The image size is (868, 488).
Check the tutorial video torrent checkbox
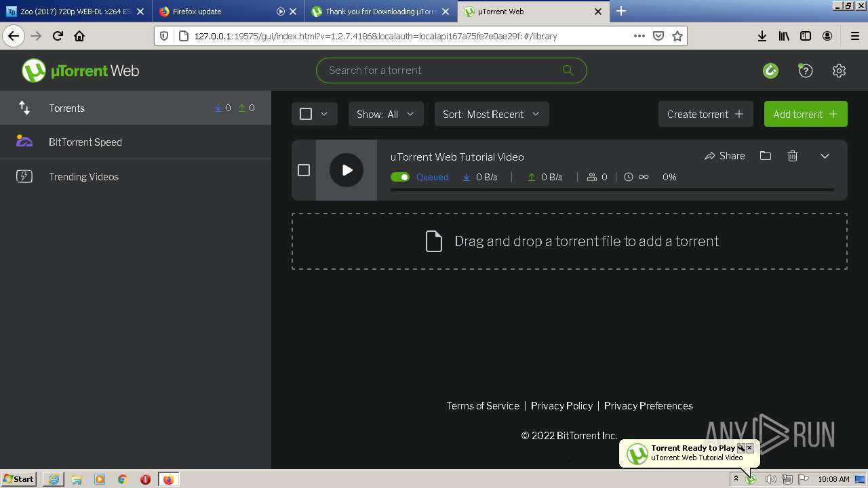pyautogui.click(x=304, y=170)
